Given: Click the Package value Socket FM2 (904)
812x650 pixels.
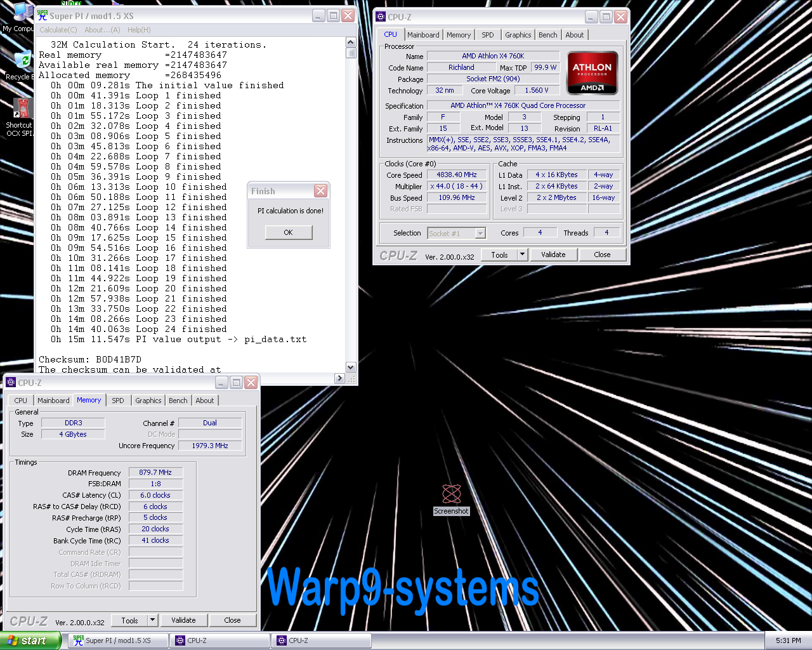Looking at the screenshot, I should pos(493,79).
